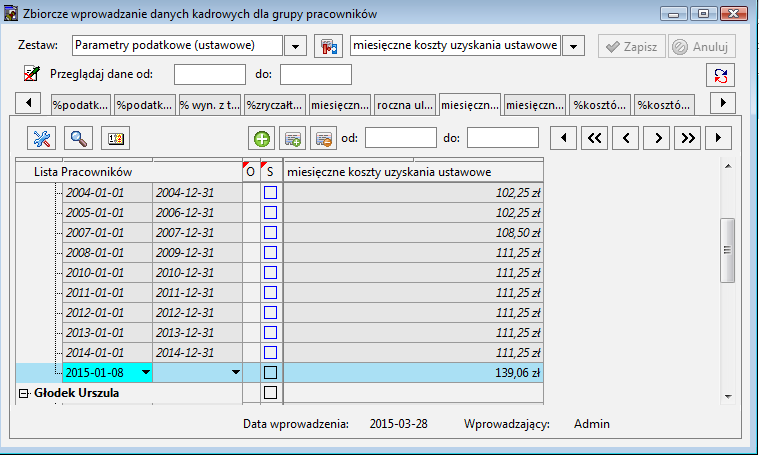Open the 2015-01-08 date dropdown
Image resolution: width=759 pixels, height=455 pixels.
[x=145, y=372]
